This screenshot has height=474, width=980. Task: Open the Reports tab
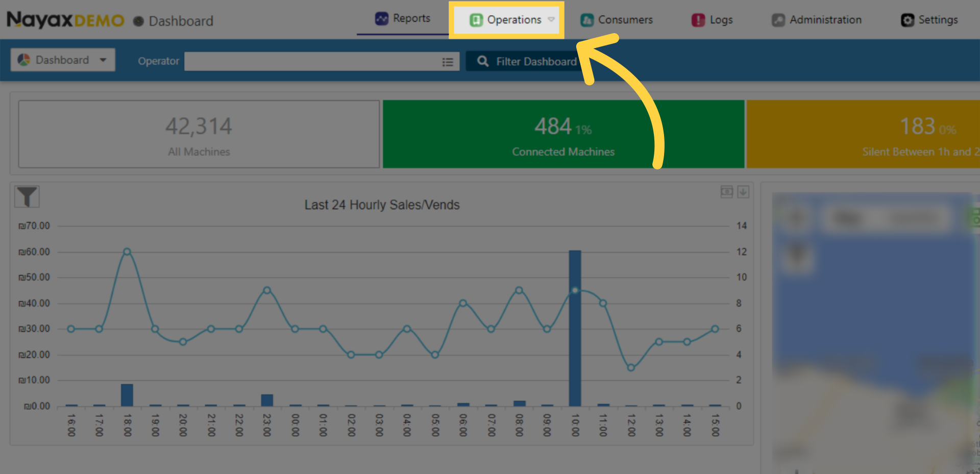[x=403, y=19]
